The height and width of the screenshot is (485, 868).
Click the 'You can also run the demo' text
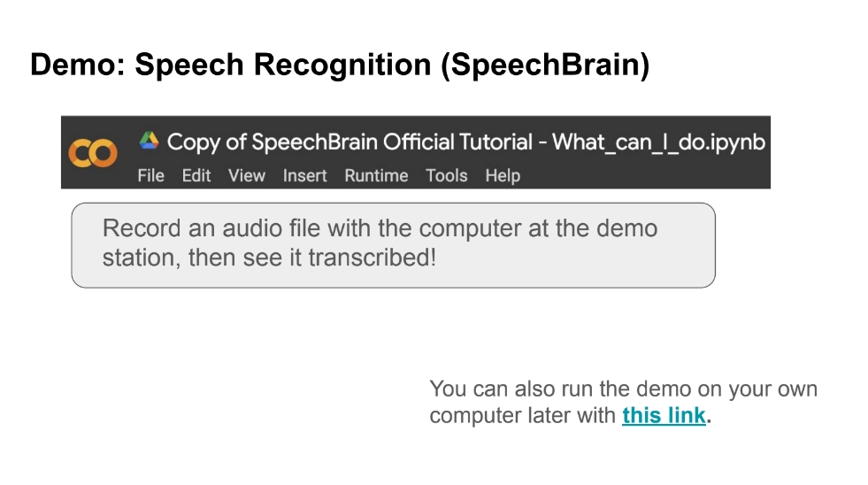tap(623, 389)
